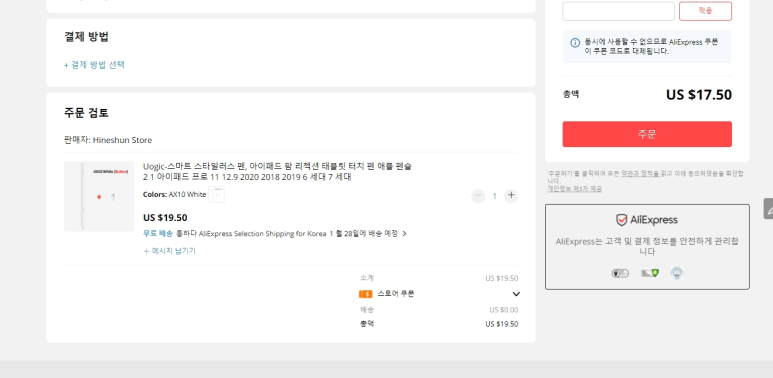Open the stylus pen product thumbnail

(99, 196)
